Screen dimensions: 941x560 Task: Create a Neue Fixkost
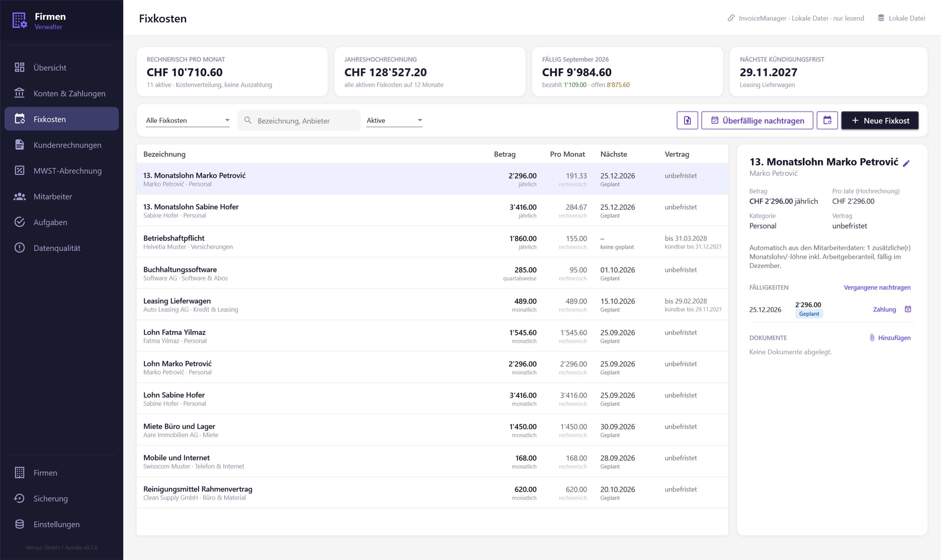tap(880, 120)
